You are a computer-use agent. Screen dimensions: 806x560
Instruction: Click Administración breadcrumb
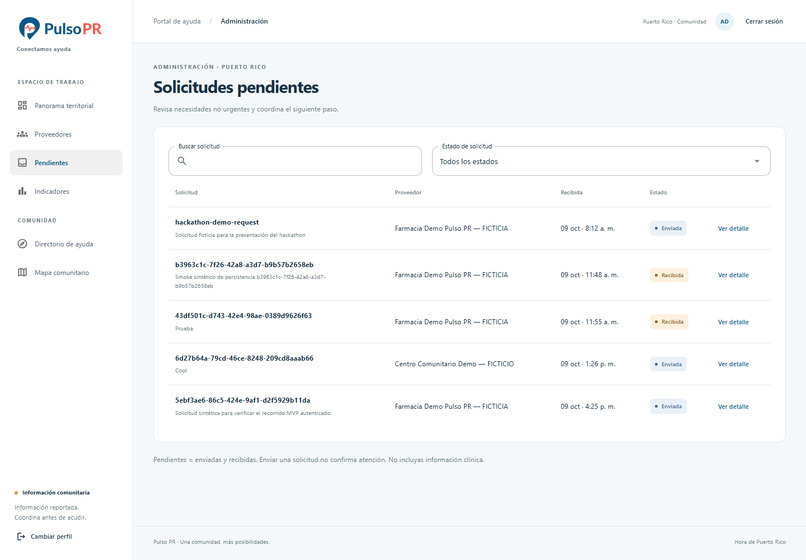(x=244, y=21)
